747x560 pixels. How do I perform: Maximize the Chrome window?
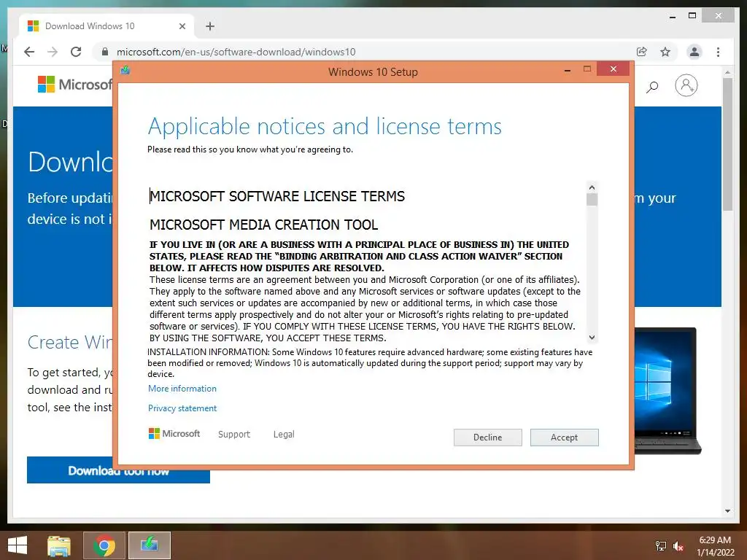coord(692,16)
